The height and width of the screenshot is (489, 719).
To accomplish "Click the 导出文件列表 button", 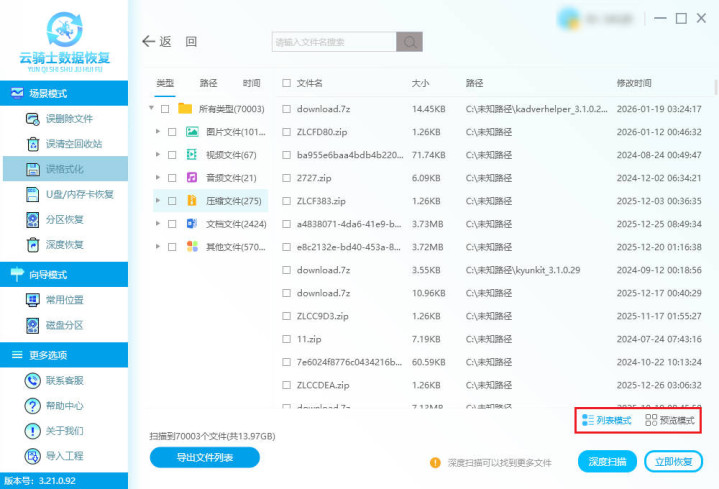I will click(x=205, y=457).
